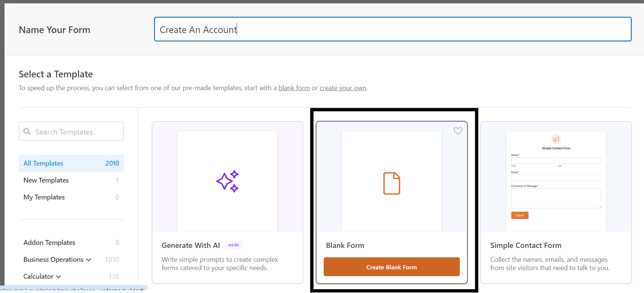
Task: Click the 138 count beside Calculator
Action: pyautogui.click(x=114, y=276)
